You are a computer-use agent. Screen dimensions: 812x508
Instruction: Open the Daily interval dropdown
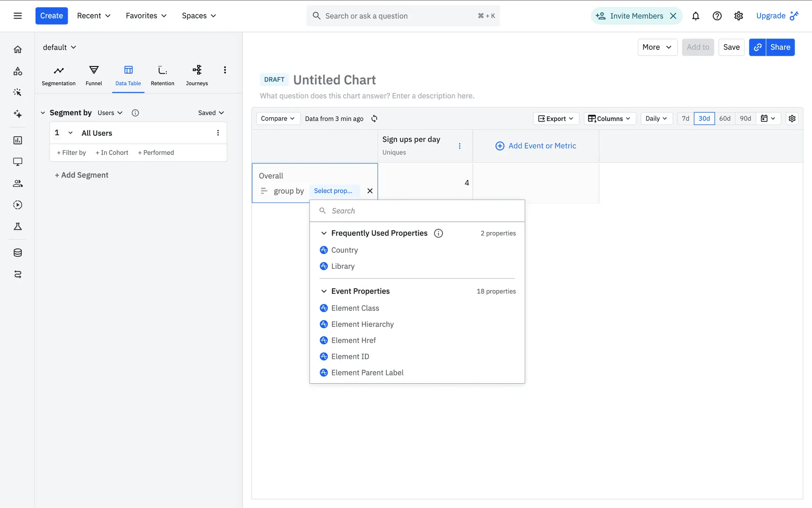[656, 119]
